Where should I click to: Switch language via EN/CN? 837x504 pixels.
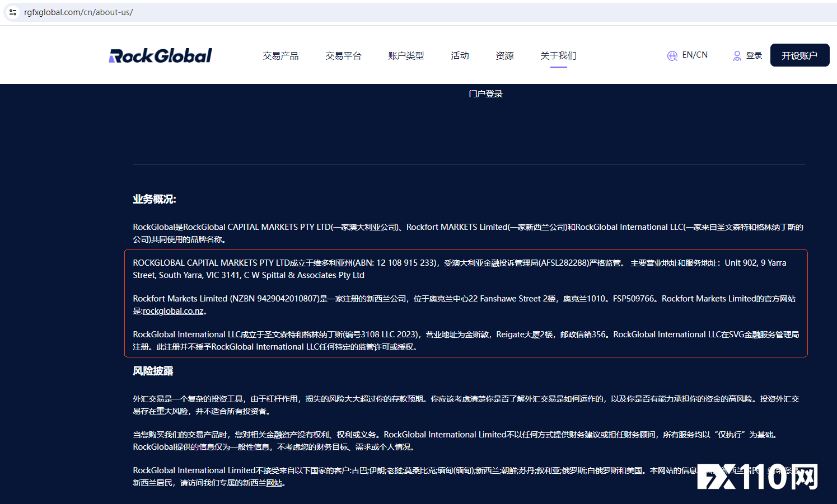click(x=695, y=55)
